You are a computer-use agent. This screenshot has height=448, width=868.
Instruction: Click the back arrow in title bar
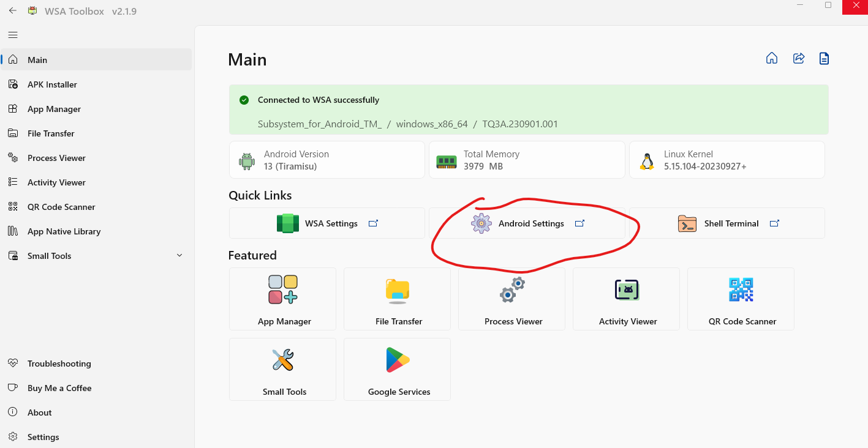click(x=12, y=11)
